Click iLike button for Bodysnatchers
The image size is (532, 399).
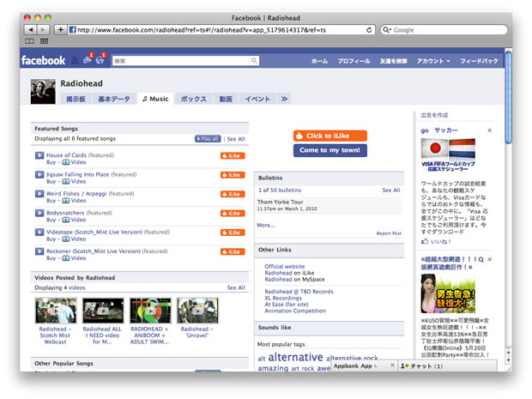click(233, 214)
